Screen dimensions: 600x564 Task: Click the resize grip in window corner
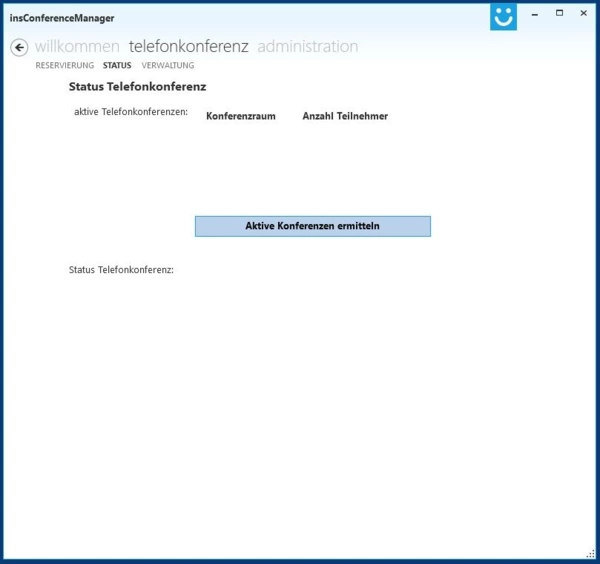[x=589, y=553]
